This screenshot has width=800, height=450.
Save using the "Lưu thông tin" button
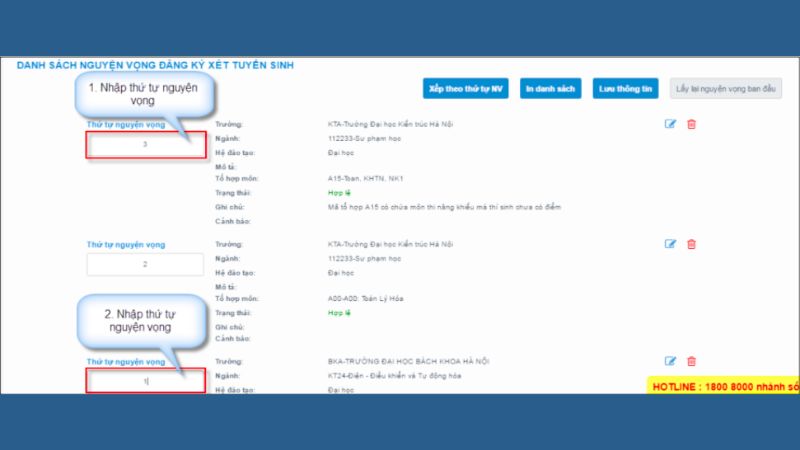[x=626, y=89]
